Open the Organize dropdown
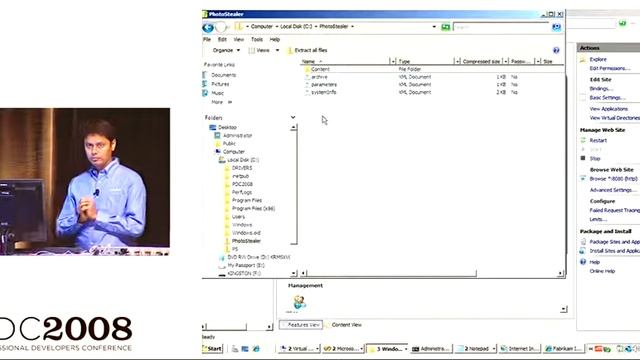The height and width of the screenshot is (360, 640). (x=226, y=50)
